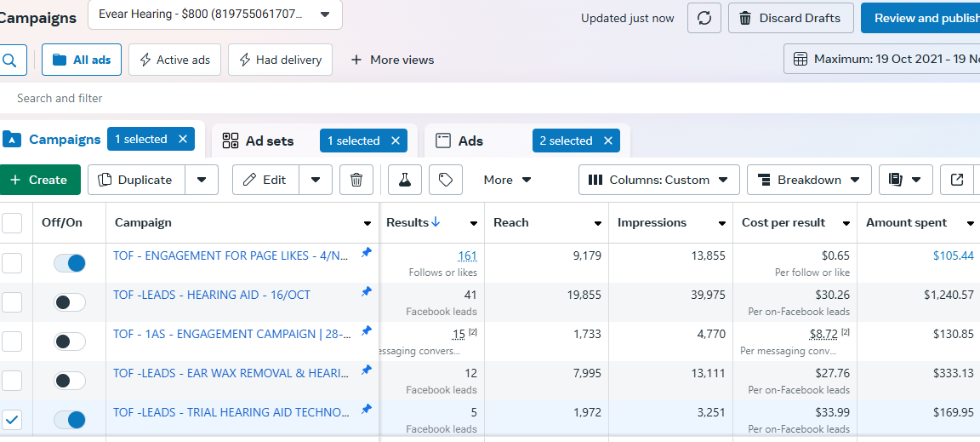Click pin icon on 1AS ENGAGEMENT CAMPAIGN row
The height and width of the screenshot is (442, 980).
click(367, 330)
